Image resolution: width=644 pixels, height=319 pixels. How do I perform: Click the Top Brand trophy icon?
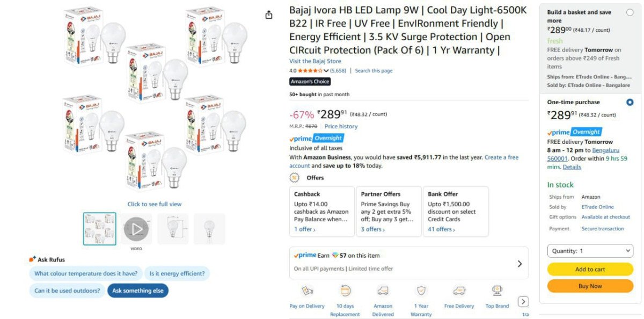[497, 291]
